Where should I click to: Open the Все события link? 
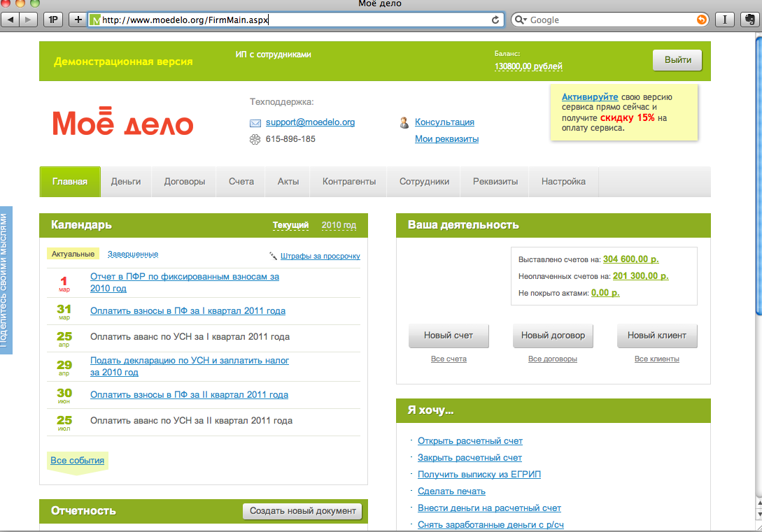(77, 461)
